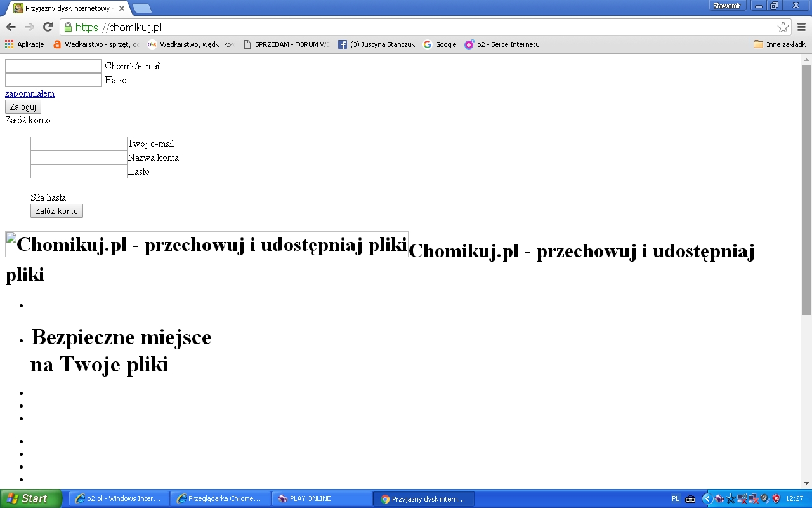This screenshot has height=508, width=812.
Task: Open the OLX Wędkarstwo, wędki bookmark
Action: [191, 44]
